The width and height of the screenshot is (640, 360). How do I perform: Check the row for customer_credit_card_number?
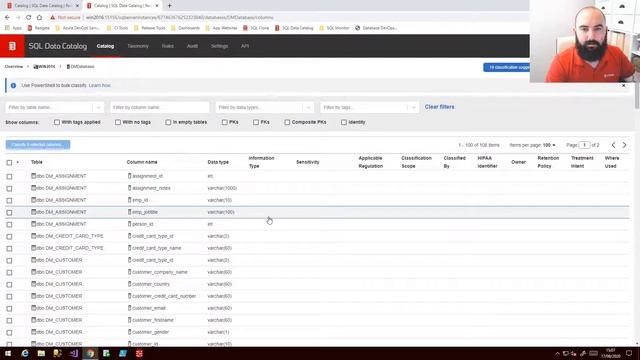coord(9,296)
